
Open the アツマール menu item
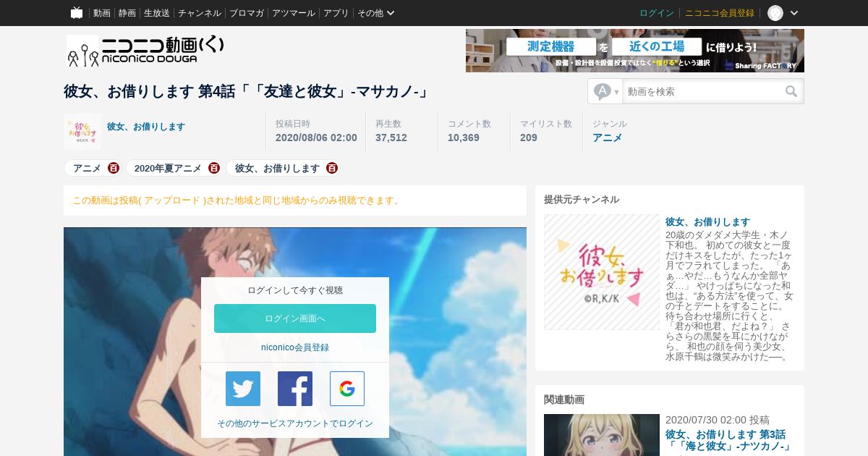click(294, 13)
